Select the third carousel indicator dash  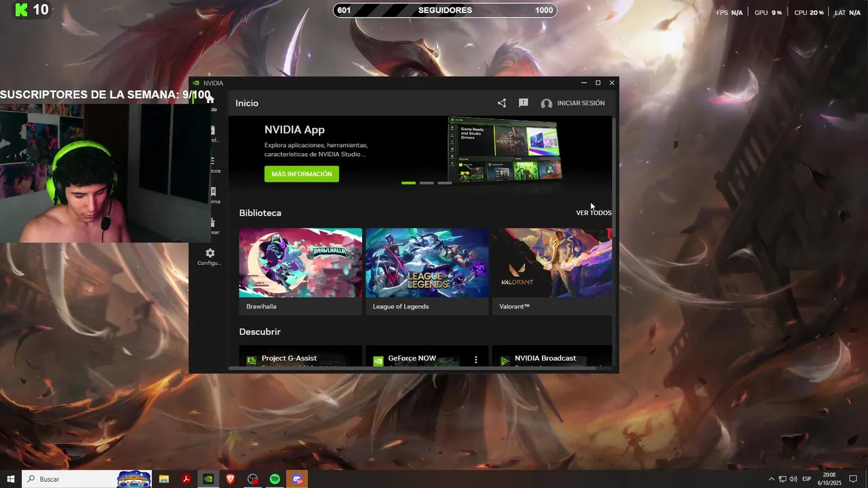tap(445, 183)
